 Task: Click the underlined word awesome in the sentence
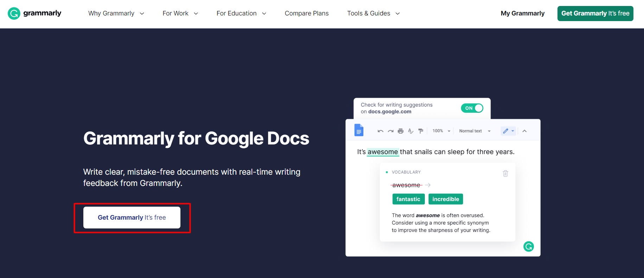click(x=383, y=152)
